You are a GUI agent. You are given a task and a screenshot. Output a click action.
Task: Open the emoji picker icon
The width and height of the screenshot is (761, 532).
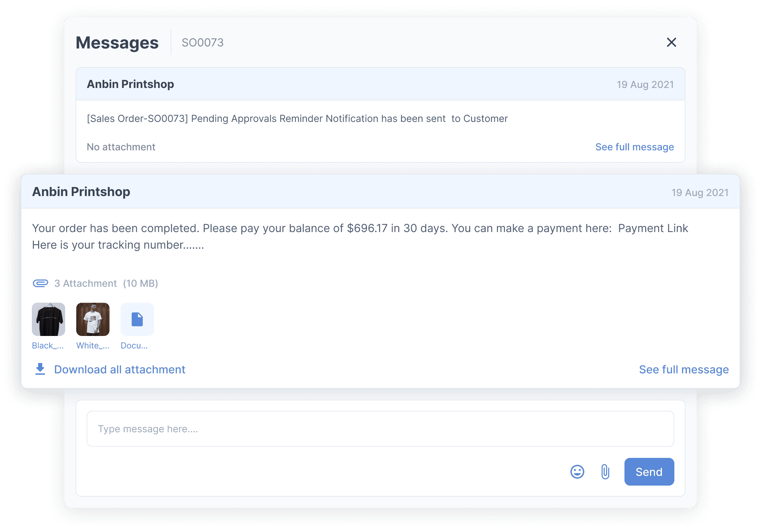click(x=577, y=472)
